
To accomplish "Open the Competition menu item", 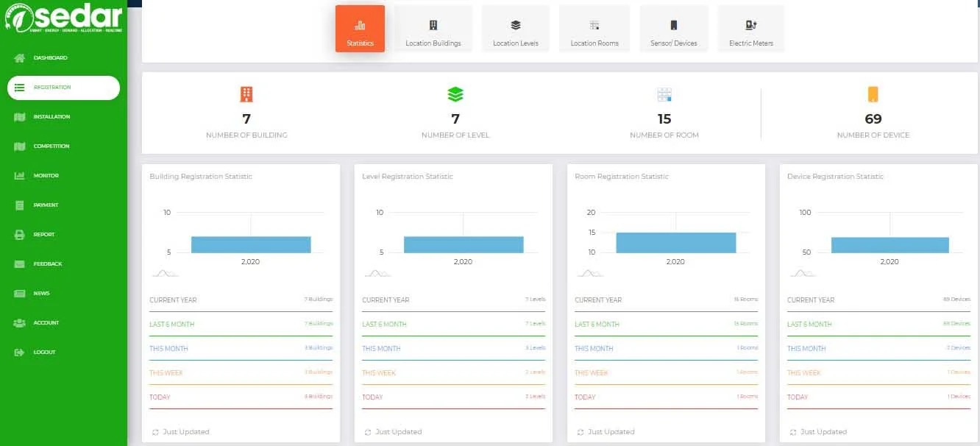I will click(52, 146).
